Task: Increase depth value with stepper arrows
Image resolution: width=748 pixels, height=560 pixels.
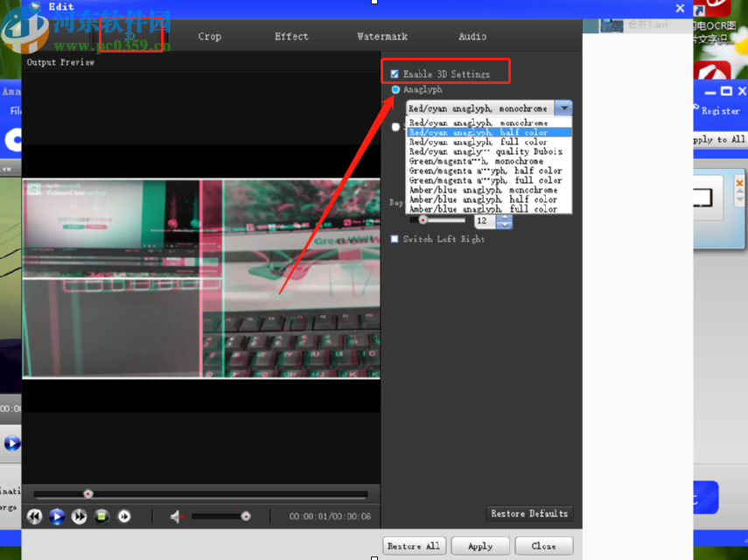Action: tap(504, 218)
